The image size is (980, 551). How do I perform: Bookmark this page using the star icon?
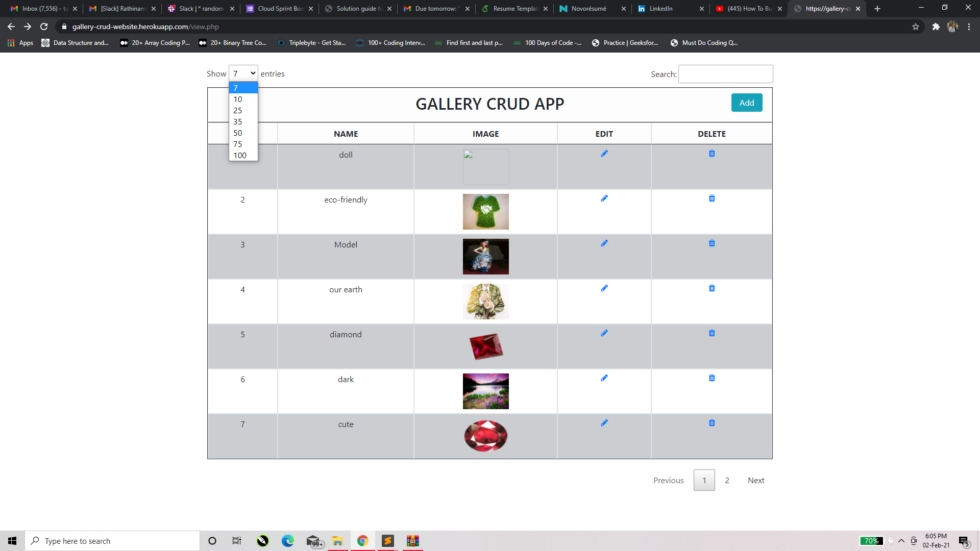916,27
